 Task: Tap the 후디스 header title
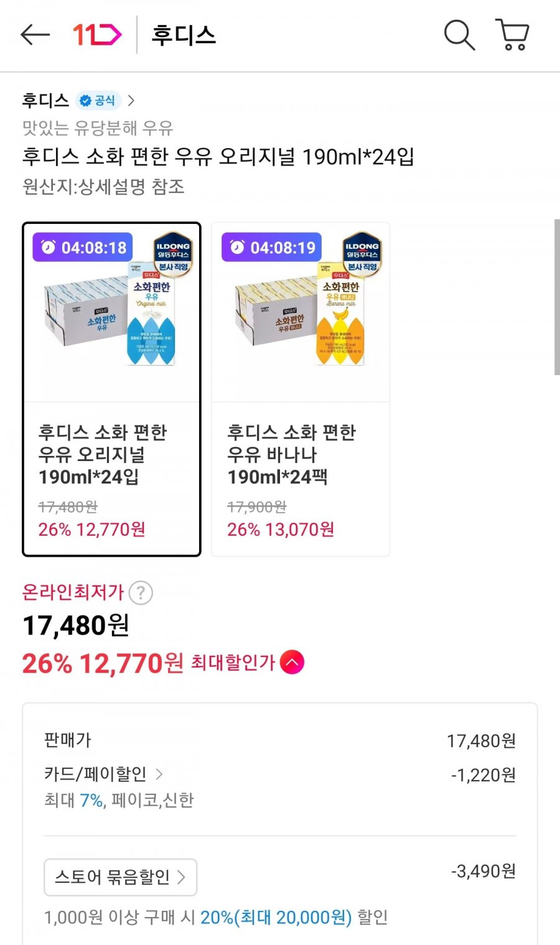tap(184, 35)
